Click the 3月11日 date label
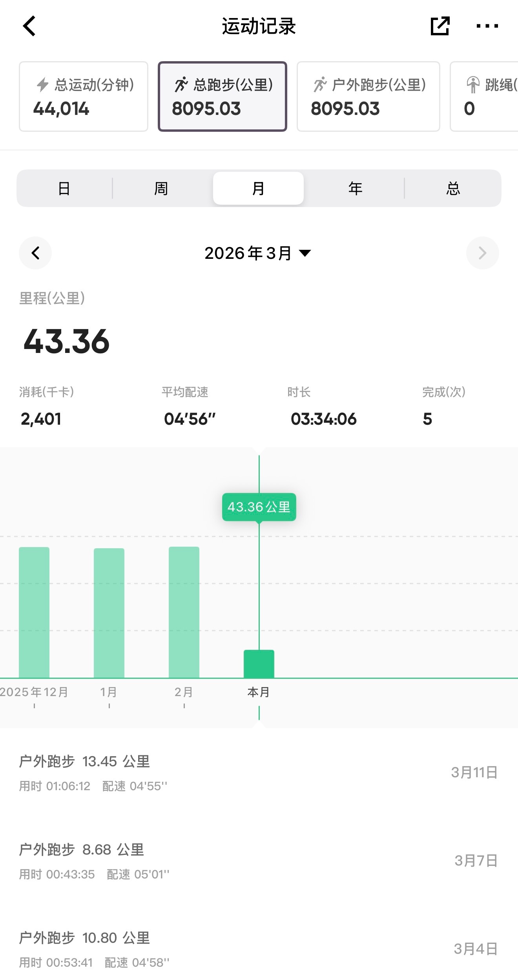The width and height of the screenshot is (518, 980). [x=474, y=773]
